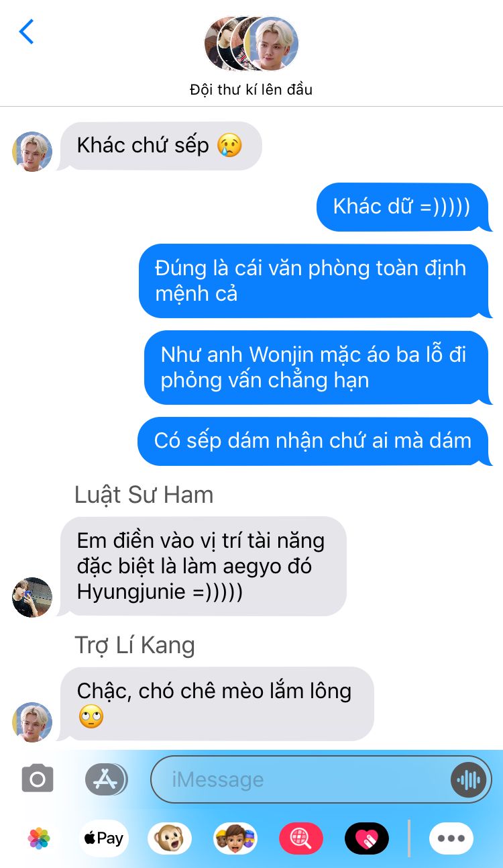Show more apps via the ellipsis button

point(451,838)
